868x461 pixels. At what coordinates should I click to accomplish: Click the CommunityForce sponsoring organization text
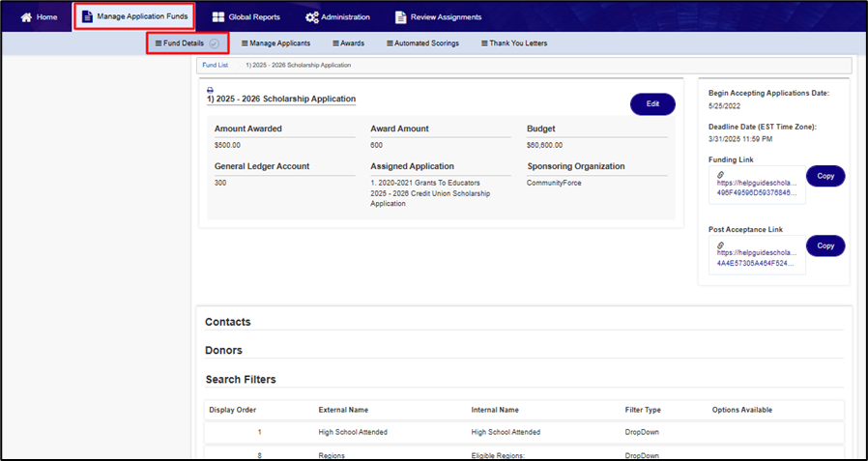coord(554,183)
